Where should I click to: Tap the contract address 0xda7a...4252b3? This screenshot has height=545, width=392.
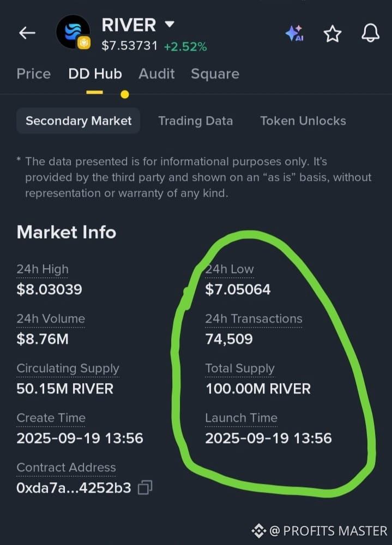(74, 488)
